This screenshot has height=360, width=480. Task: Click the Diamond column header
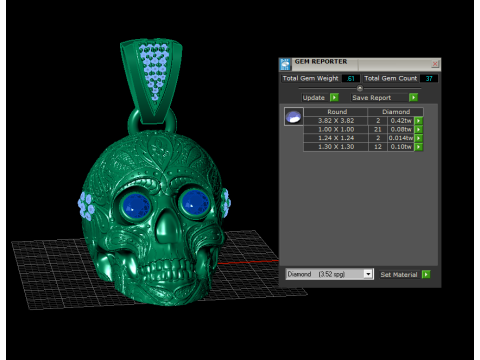[396, 112]
